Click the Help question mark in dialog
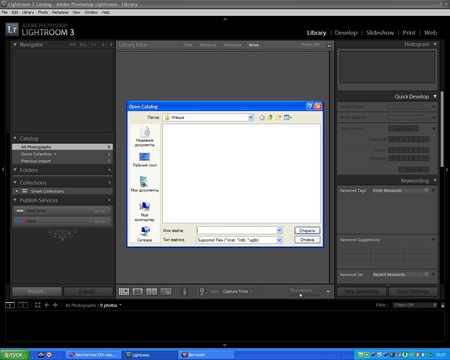The width and height of the screenshot is (450, 360). pos(309,106)
